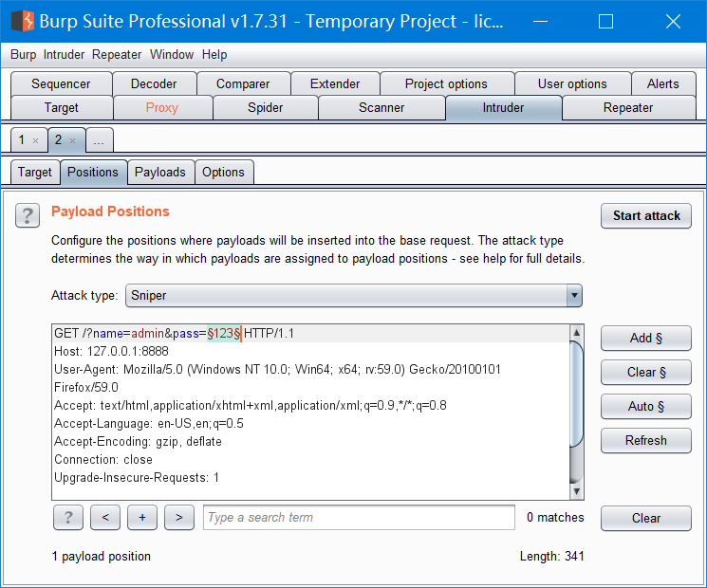
Task: Open the Project options tab
Action: coord(446,83)
